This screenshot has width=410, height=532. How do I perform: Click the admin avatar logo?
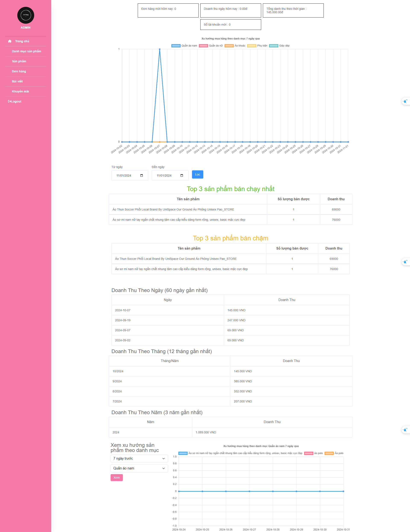pos(26,15)
